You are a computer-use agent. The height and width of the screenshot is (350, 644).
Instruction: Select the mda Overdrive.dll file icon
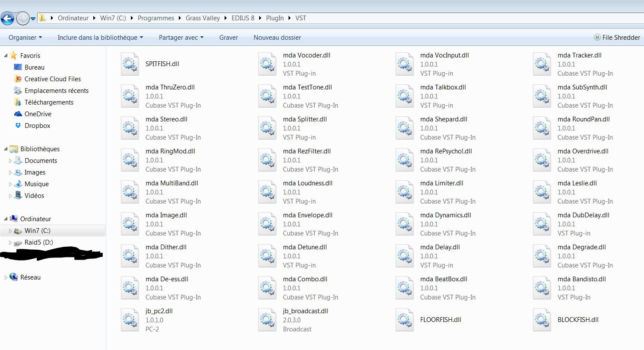[x=542, y=160]
